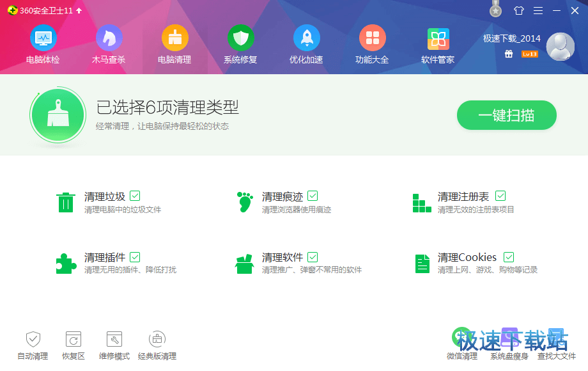Close the 360安全卫士 window
588x371 pixels.
click(575, 10)
